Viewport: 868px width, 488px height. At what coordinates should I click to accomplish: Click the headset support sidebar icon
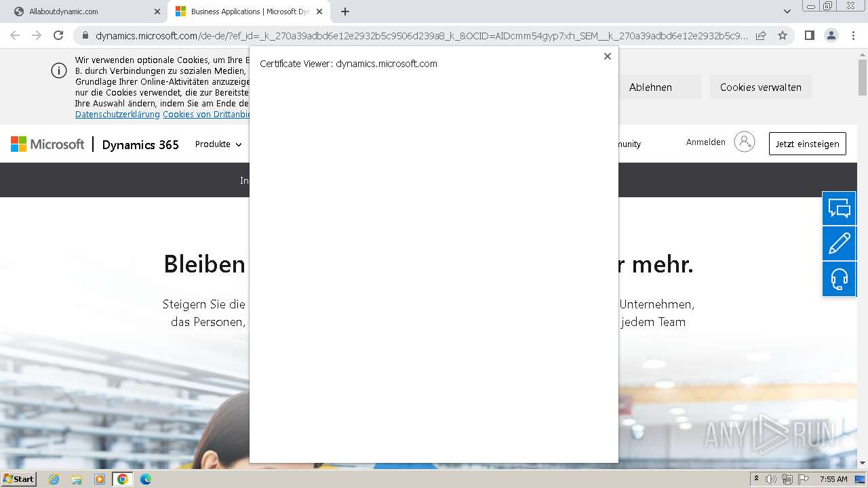coord(840,279)
